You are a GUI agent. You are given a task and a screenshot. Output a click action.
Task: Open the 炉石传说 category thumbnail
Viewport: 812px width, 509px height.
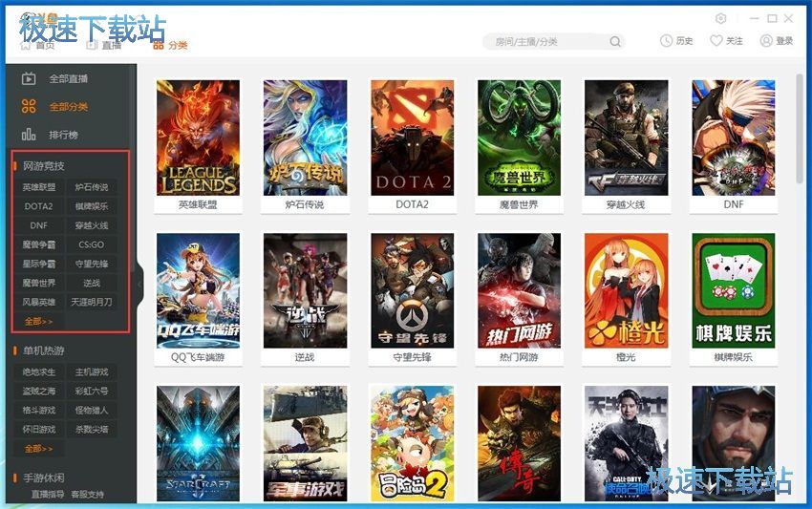(305, 138)
